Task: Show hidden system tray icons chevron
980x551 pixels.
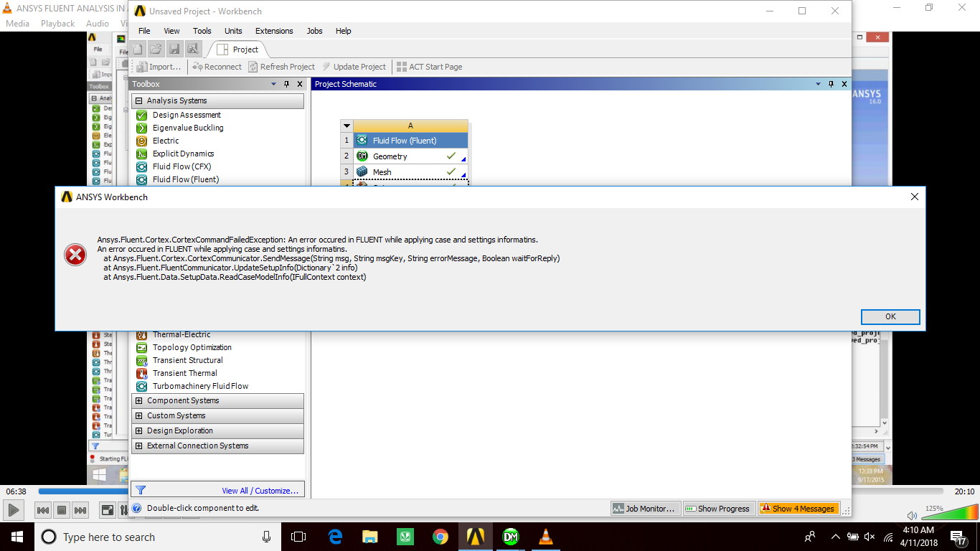Action: 835,537
